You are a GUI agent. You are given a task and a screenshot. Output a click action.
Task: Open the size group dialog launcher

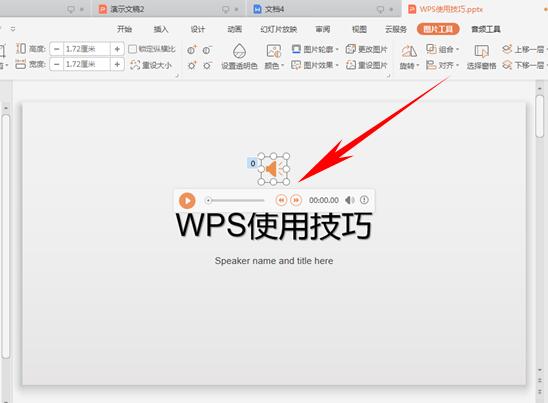click(177, 75)
